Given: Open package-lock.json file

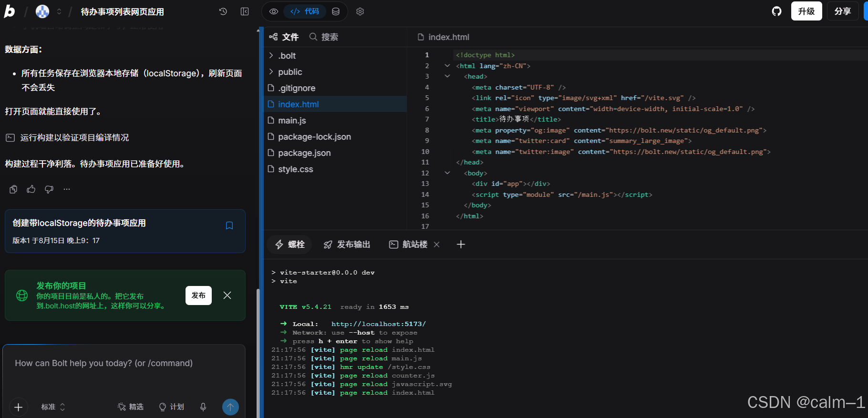Looking at the screenshot, I should [x=335, y=137].
